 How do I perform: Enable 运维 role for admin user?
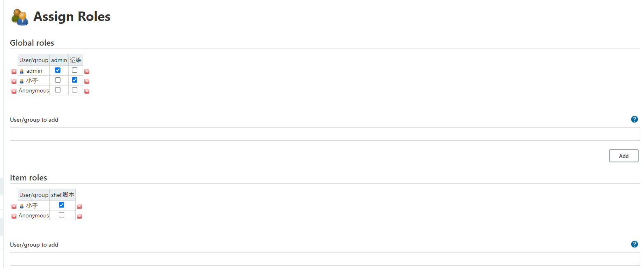75,70
